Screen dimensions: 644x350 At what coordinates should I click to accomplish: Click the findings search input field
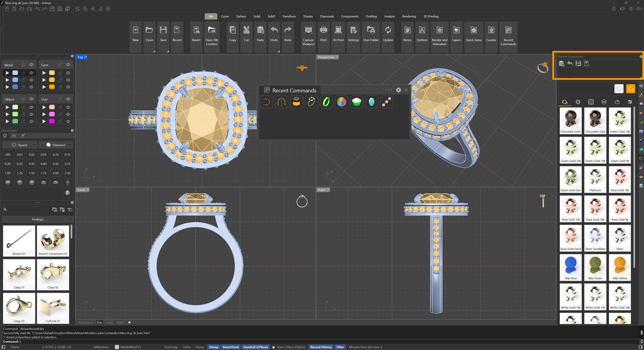point(25,210)
